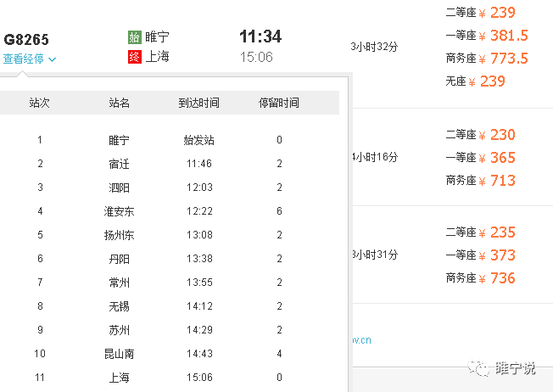Viewport: 553px width, 392px height.
Task: Click station 淮安东 in the stop list
Action: click(120, 211)
